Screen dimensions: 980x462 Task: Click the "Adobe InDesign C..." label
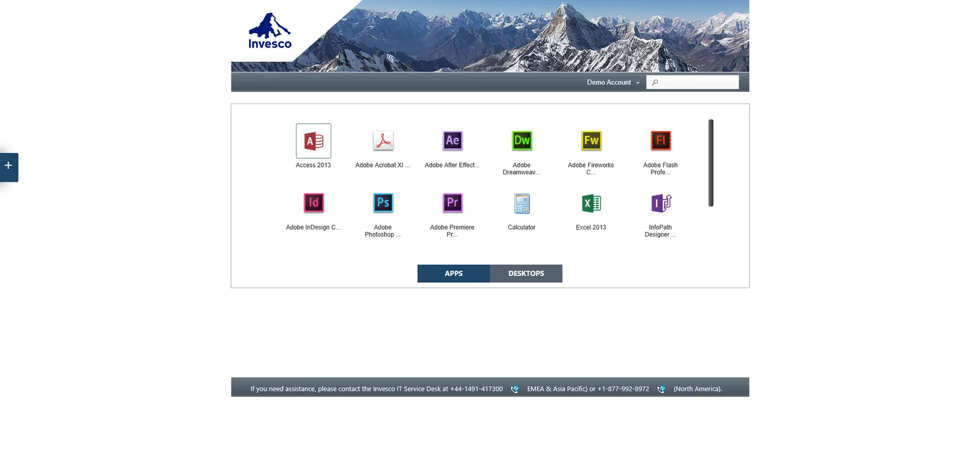[x=314, y=228]
